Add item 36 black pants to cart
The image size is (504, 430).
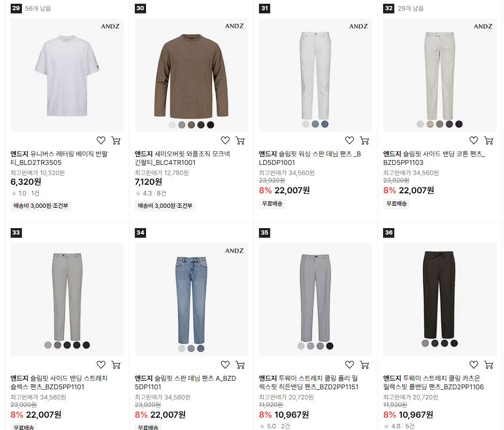488,365
